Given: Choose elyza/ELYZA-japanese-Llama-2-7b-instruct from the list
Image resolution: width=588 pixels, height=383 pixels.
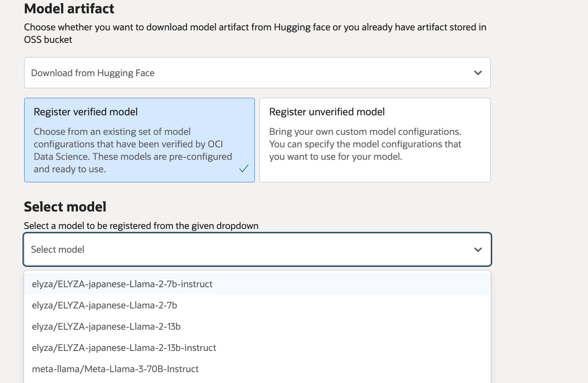Looking at the screenshot, I should tap(122, 284).
